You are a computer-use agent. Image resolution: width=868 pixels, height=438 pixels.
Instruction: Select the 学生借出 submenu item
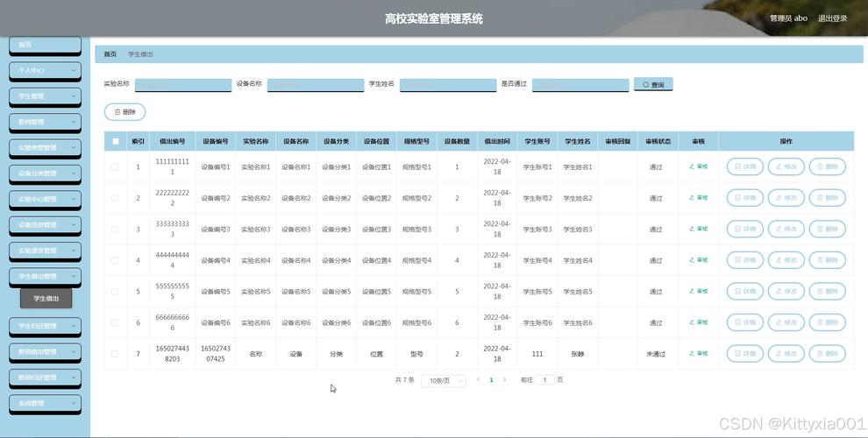46,298
